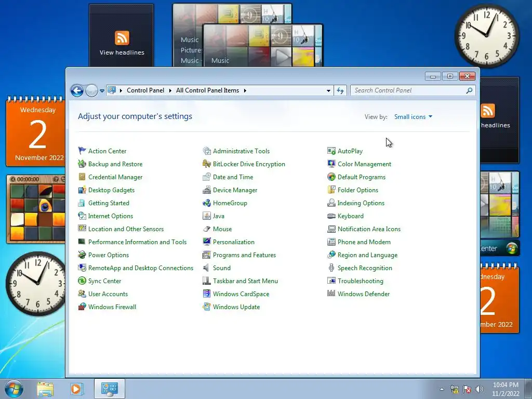
Task: Open Folder Options link
Action: (358, 190)
